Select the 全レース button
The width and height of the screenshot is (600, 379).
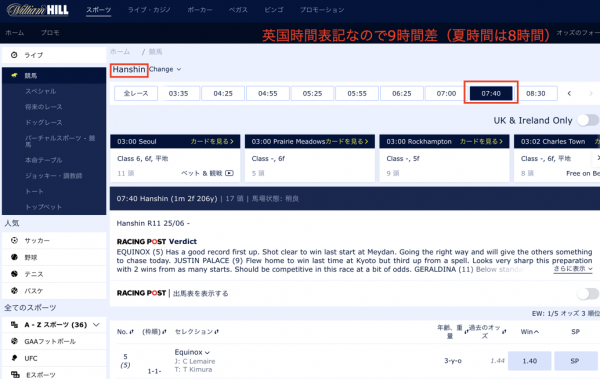pos(136,93)
